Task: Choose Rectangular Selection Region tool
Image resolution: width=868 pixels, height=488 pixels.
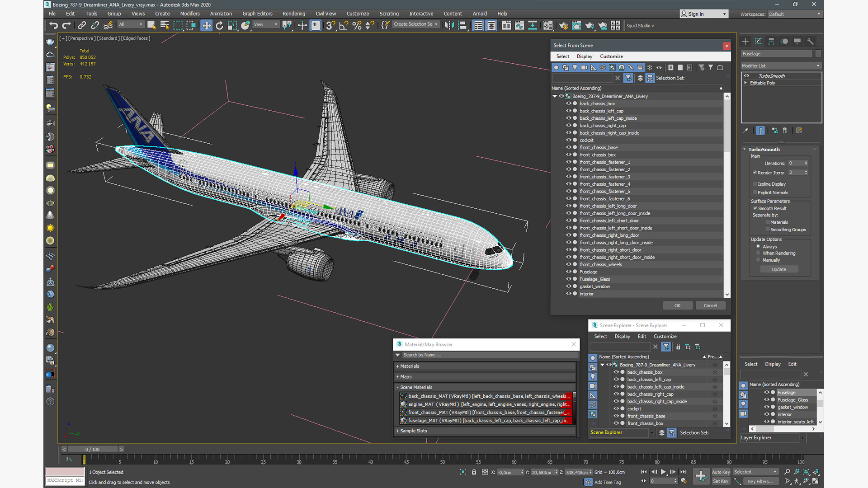Action: point(178,25)
